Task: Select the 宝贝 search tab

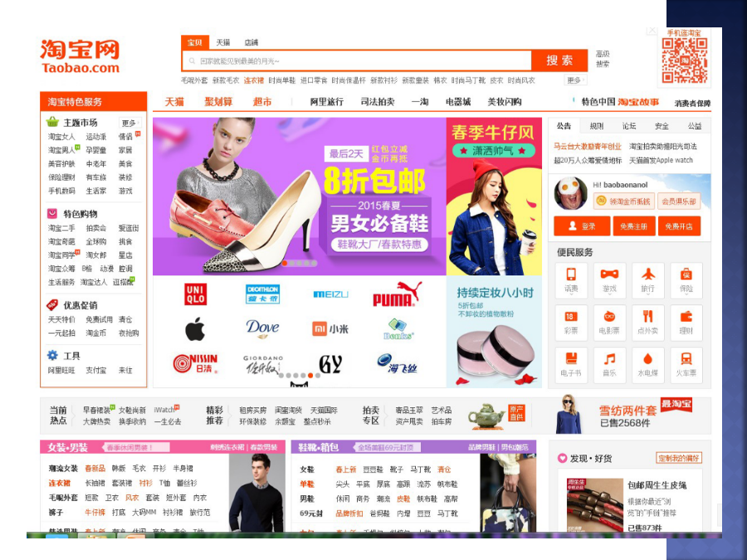Action: [x=194, y=42]
